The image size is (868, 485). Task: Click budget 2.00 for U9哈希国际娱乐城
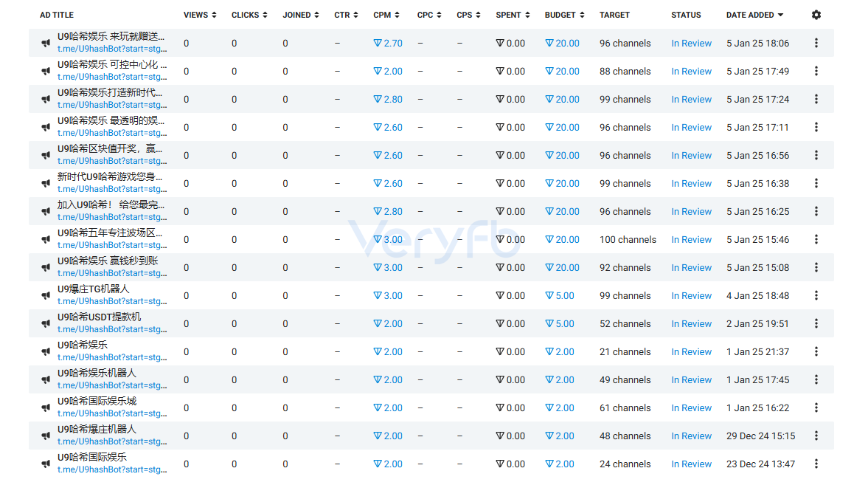pos(560,408)
